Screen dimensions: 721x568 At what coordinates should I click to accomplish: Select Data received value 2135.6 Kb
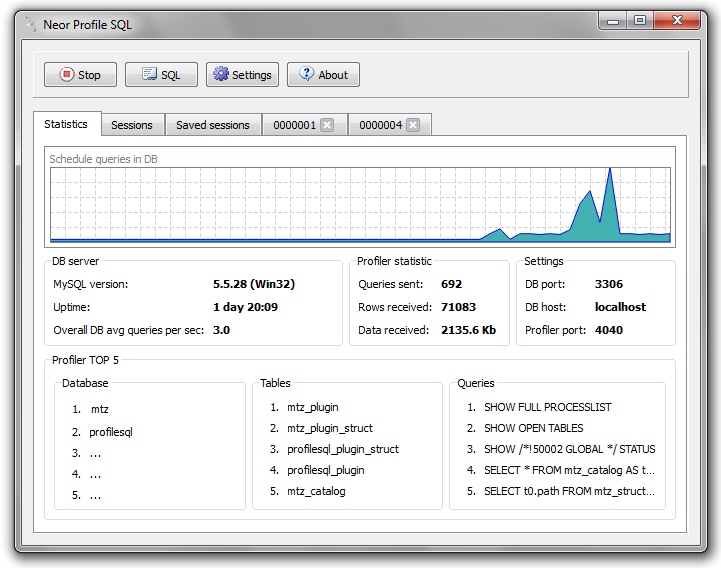(x=468, y=330)
